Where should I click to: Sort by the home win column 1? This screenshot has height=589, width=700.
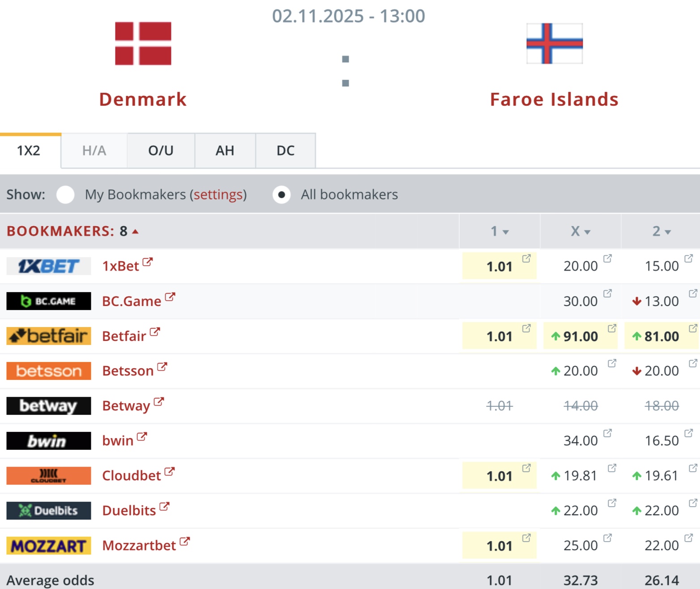499,232
